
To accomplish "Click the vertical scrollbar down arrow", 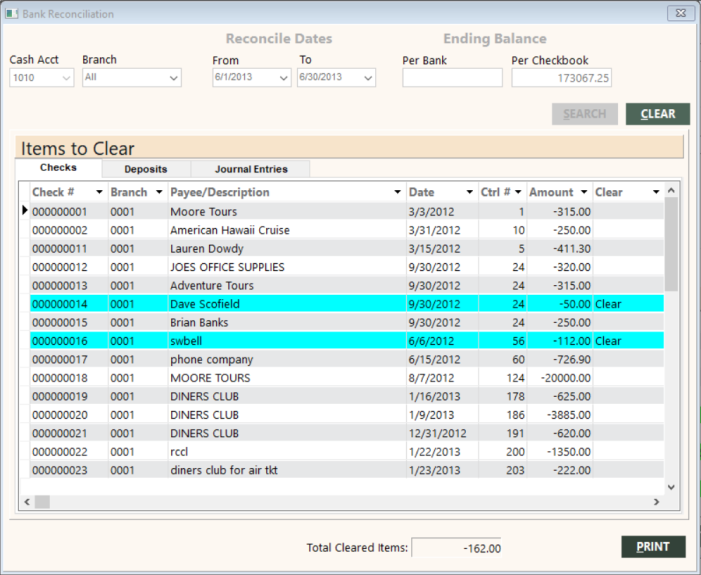I will click(x=671, y=487).
